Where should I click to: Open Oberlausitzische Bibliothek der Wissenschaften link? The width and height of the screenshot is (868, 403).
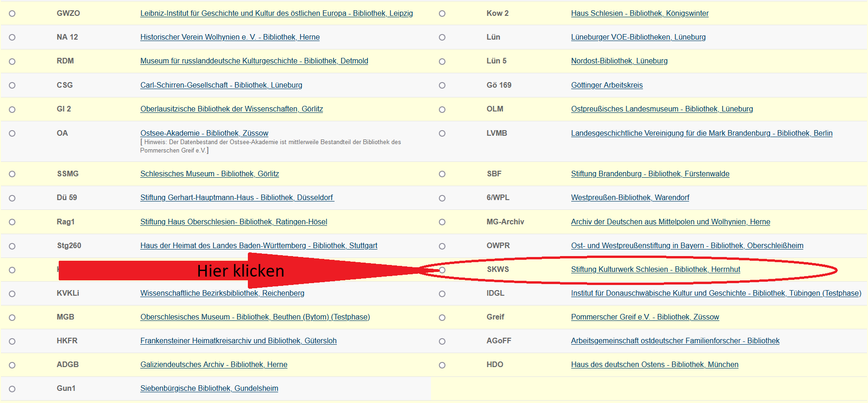point(232,109)
